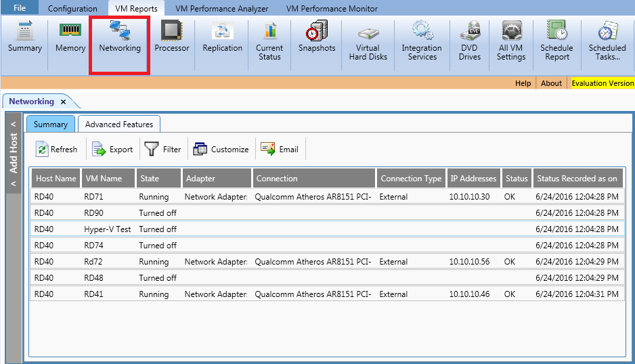The height and width of the screenshot is (364, 635).
Task: Open the Processor report
Action: tap(172, 37)
